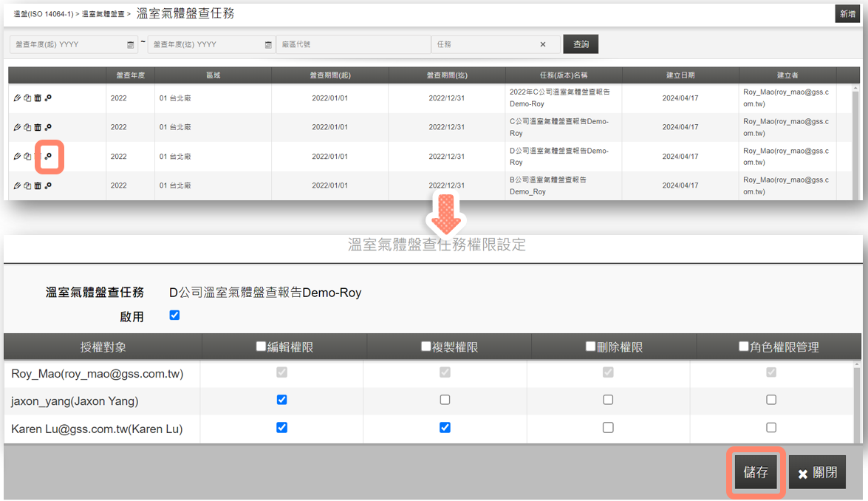Click the 新增 button to add task
Screen dimensions: 868x501
(847, 13)
